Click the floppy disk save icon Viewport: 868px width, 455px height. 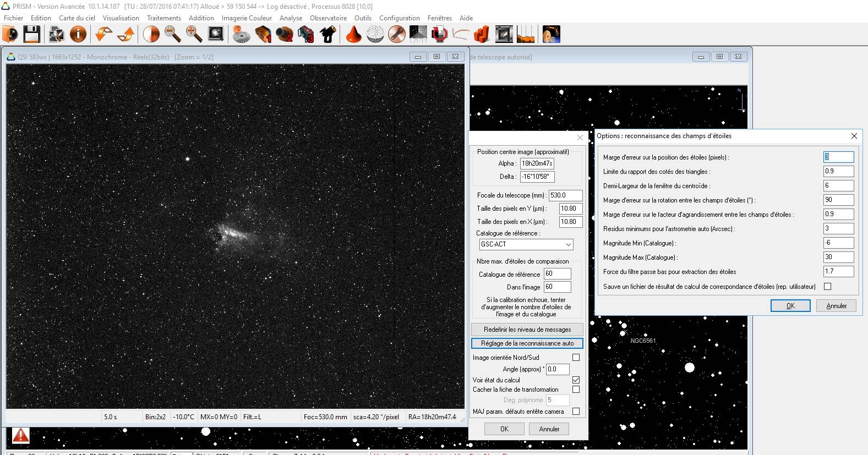(31, 34)
